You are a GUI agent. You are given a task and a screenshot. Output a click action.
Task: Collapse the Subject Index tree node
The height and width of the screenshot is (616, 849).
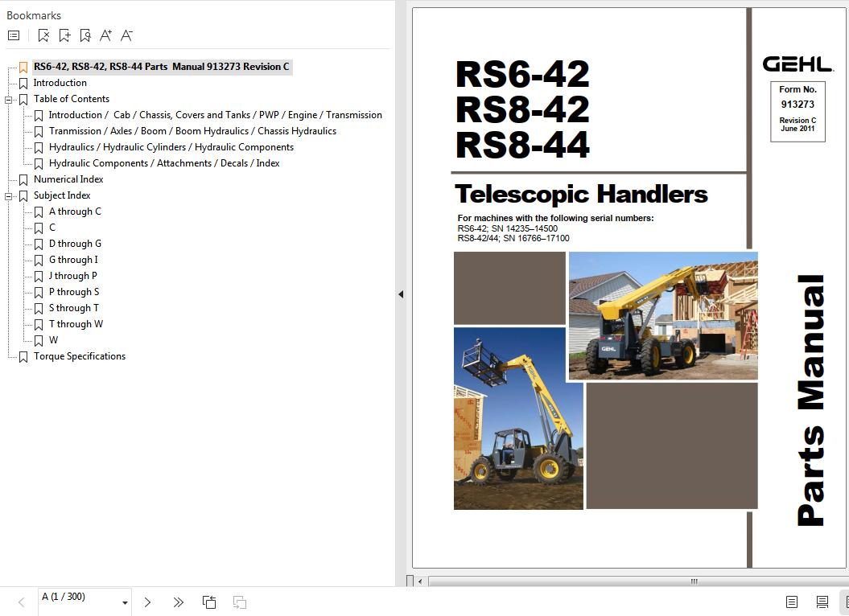(9, 196)
